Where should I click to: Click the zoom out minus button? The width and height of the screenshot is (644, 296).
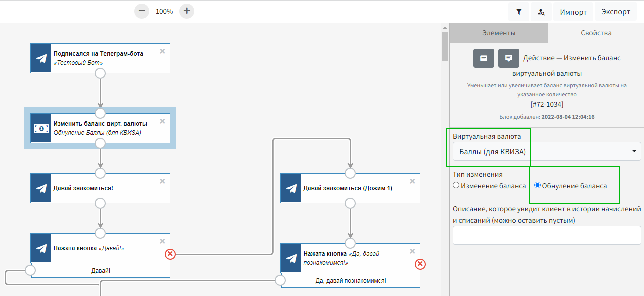coord(142,11)
